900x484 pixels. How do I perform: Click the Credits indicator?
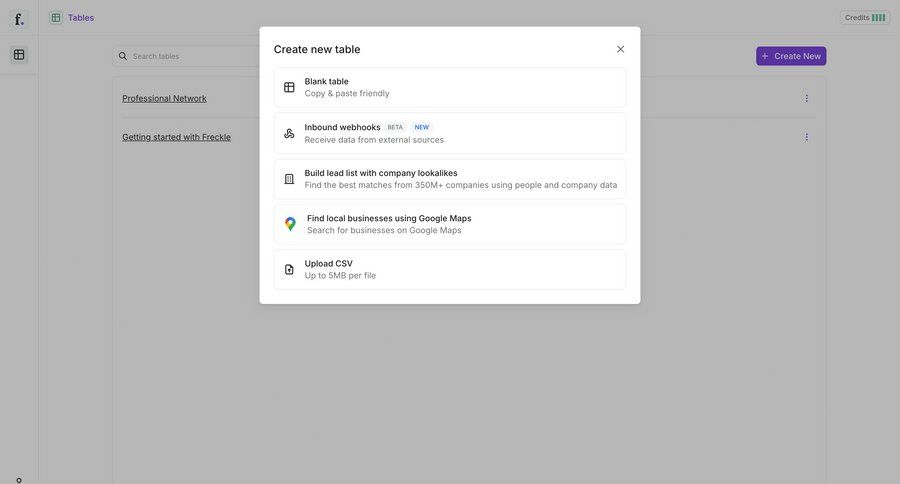[x=865, y=18]
